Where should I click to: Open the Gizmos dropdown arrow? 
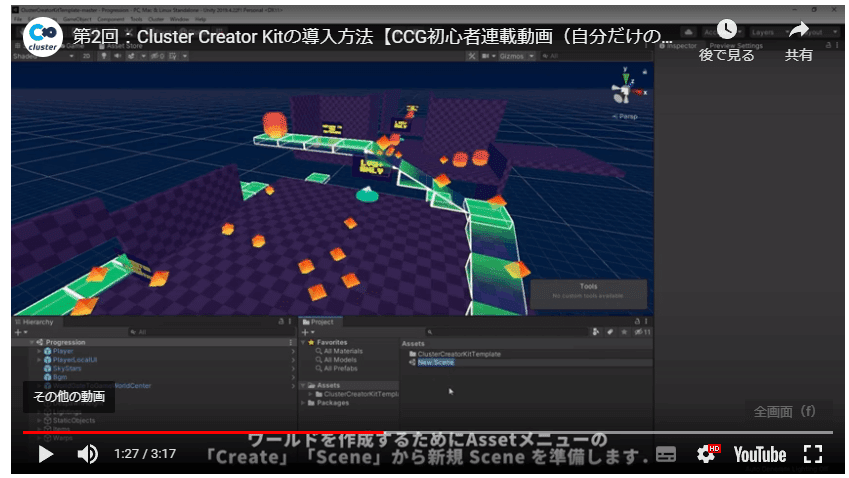pos(532,56)
